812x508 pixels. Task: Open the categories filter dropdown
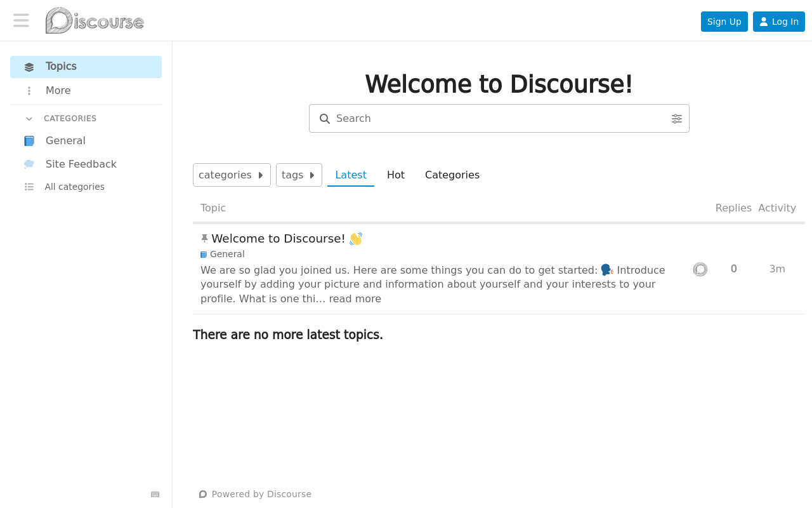[x=232, y=175]
